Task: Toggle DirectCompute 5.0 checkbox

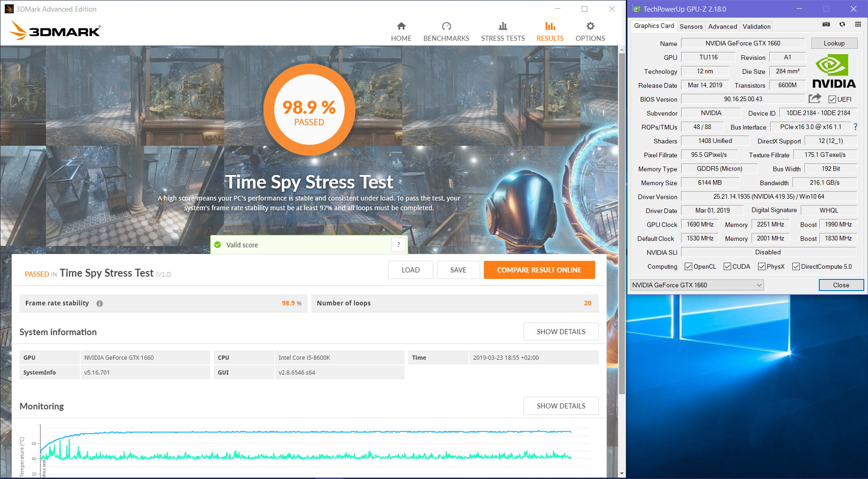Action: [796, 266]
